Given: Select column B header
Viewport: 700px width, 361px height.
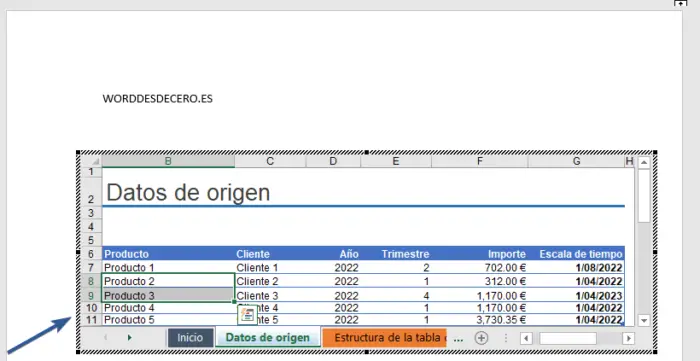Looking at the screenshot, I should (168, 161).
